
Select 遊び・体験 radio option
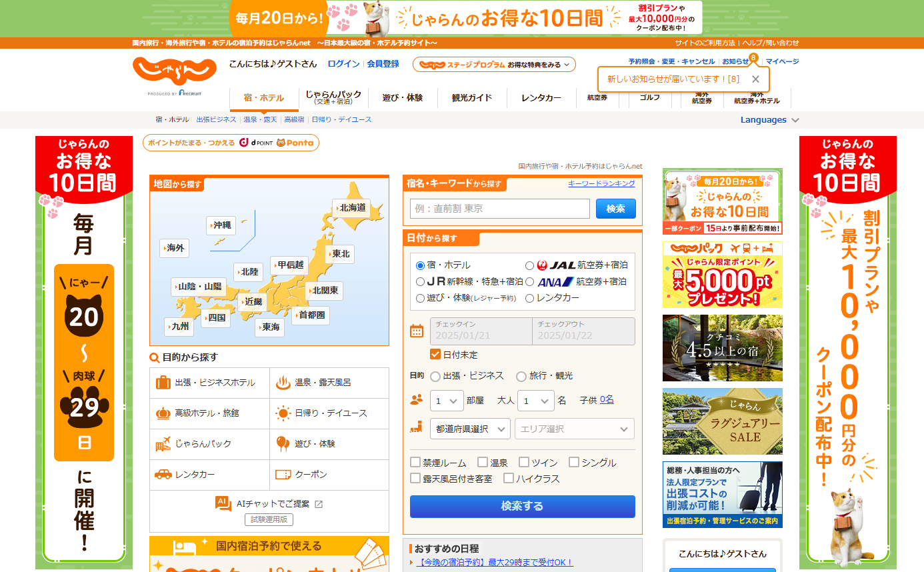coord(421,298)
